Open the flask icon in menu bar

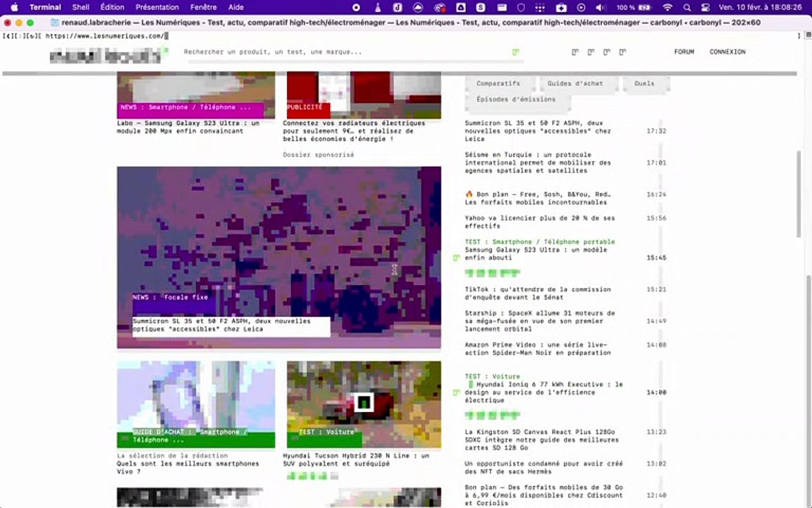click(x=377, y=7)
